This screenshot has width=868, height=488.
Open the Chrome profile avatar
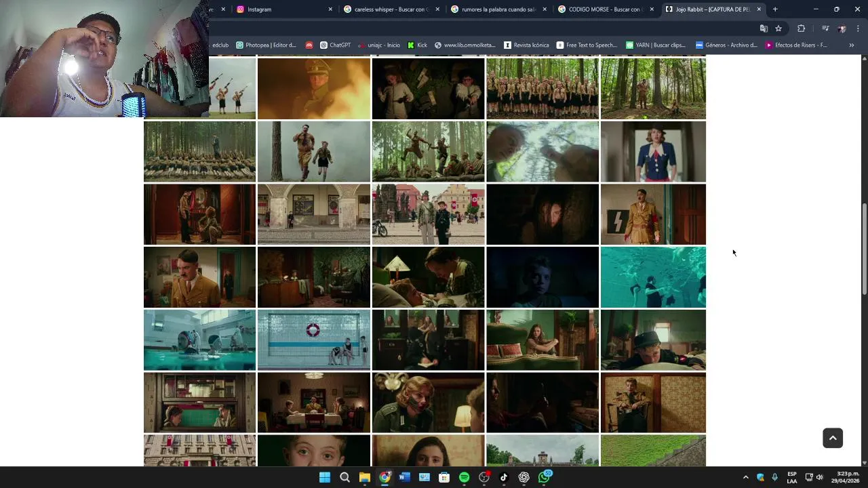tap(842, 28)
